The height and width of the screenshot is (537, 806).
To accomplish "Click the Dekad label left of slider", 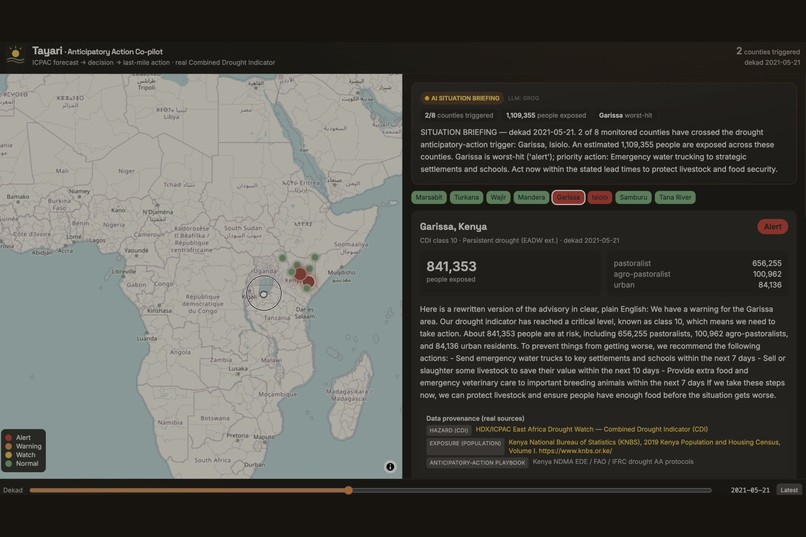I will point(13,490).
